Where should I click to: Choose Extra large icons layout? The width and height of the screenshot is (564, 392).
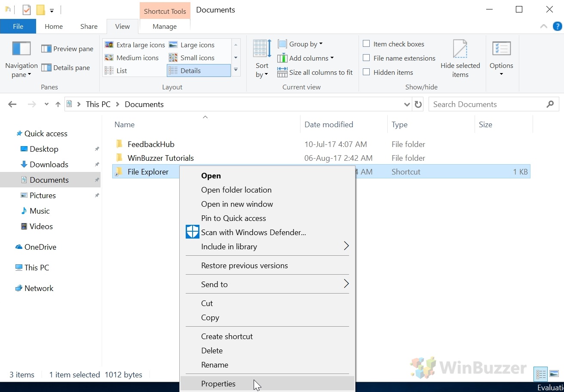[x=135, y=45]
